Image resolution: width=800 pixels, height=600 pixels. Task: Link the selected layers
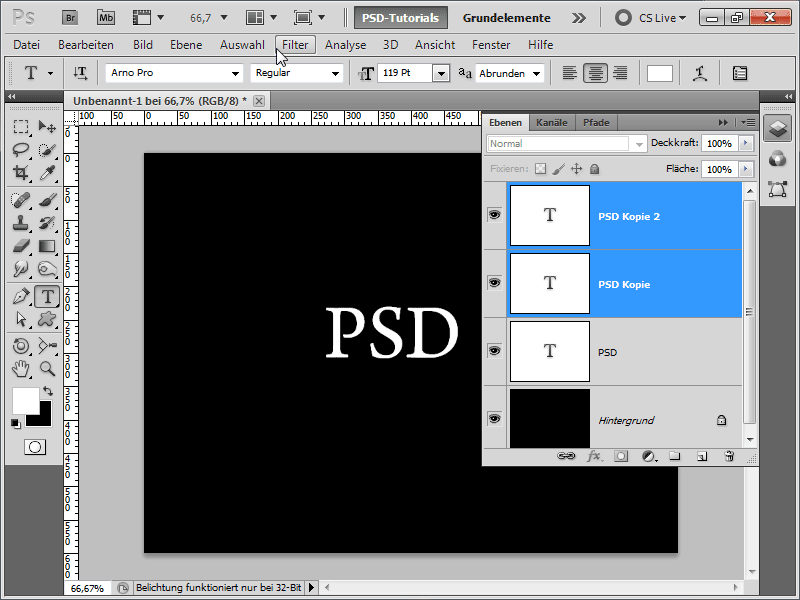(x=566, y=456)
